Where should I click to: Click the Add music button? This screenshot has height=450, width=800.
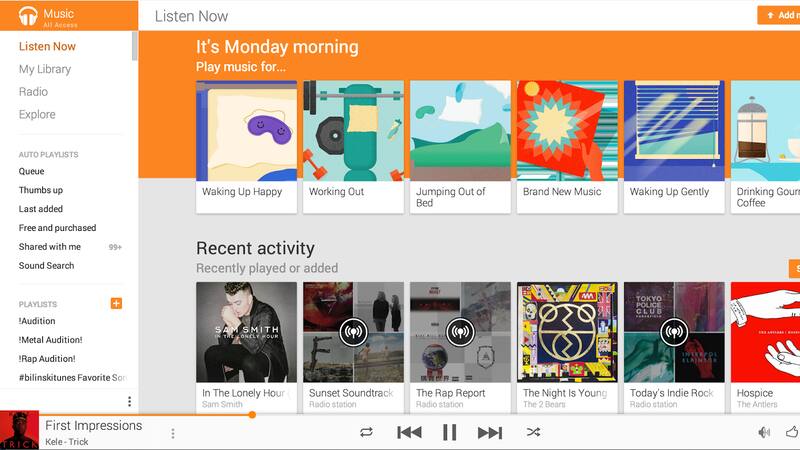pyautogui.click(x=779, y=15)
